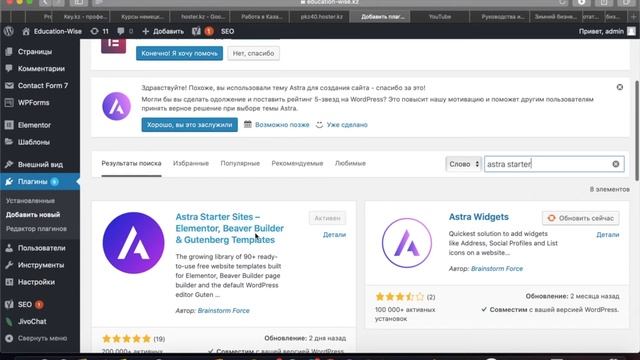Open a new browser tab
This screenshot has width=640, height=360.
(x=633, y=17)
